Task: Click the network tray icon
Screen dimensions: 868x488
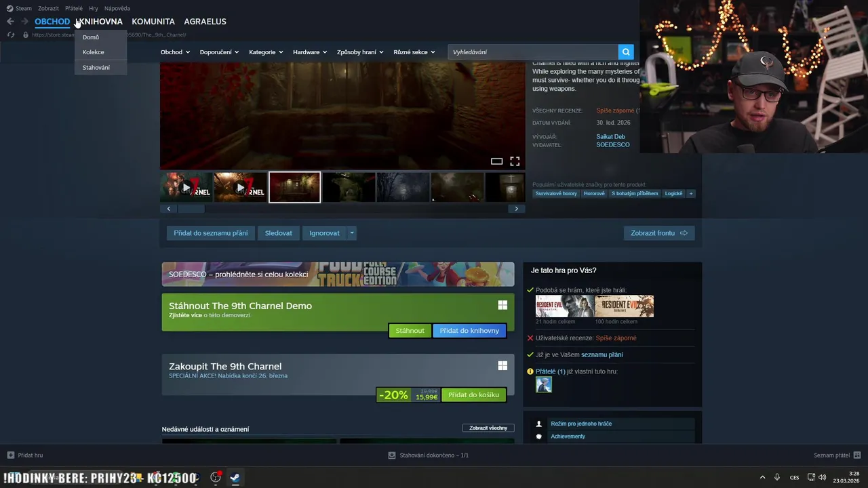Action: [x=811, y=477]
